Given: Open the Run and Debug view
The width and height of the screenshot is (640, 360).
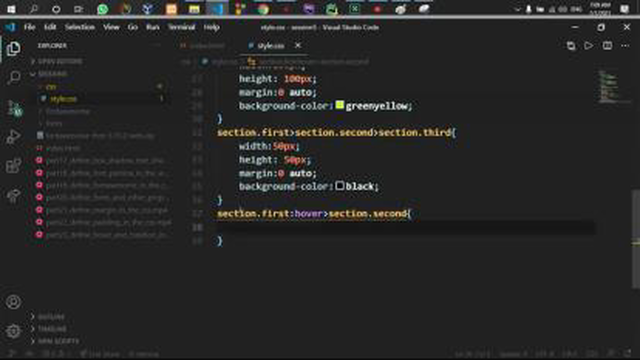Looking at the screenshot, I should coord(13,137).
